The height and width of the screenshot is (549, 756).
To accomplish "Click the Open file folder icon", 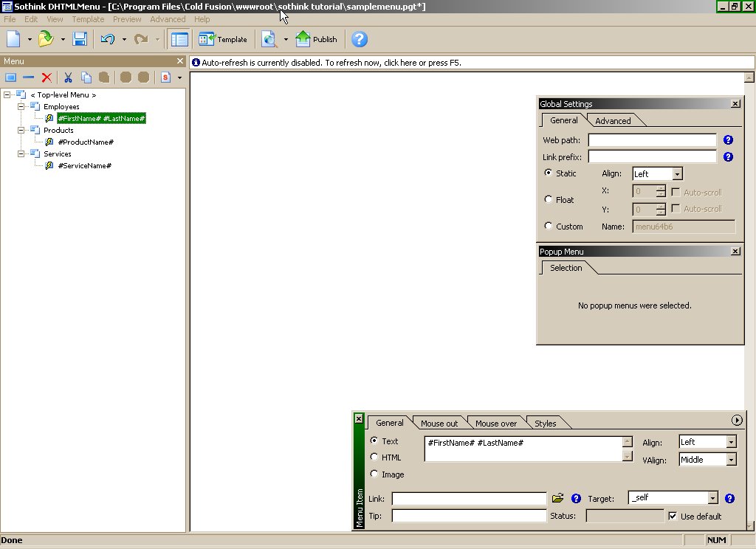I will 46,39.
